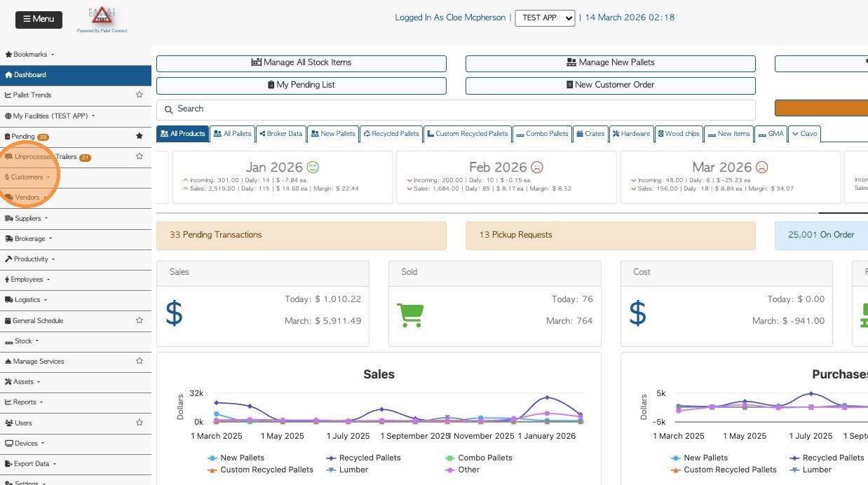868x485 pixels.
Task: Click the Manage All Stock Items button
Action: (301, 63)
